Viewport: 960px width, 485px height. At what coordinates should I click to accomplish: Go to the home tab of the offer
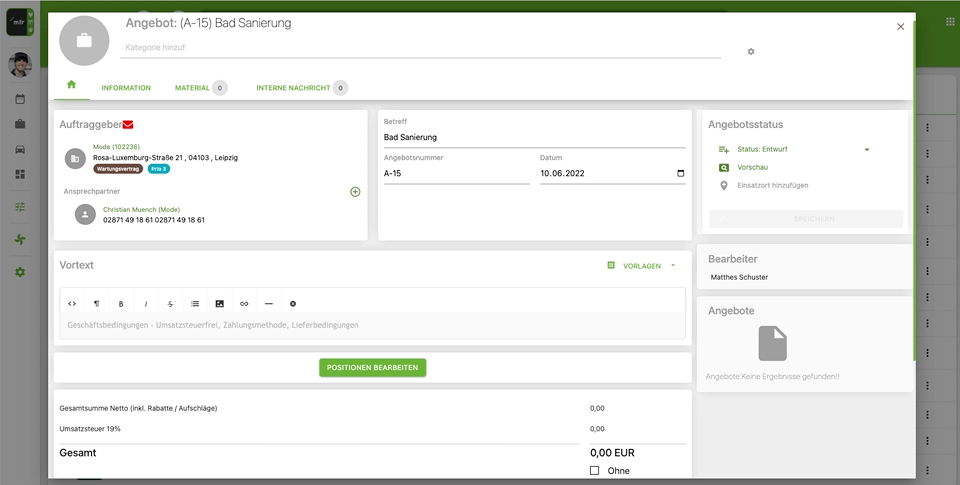(x=72, y=85)
